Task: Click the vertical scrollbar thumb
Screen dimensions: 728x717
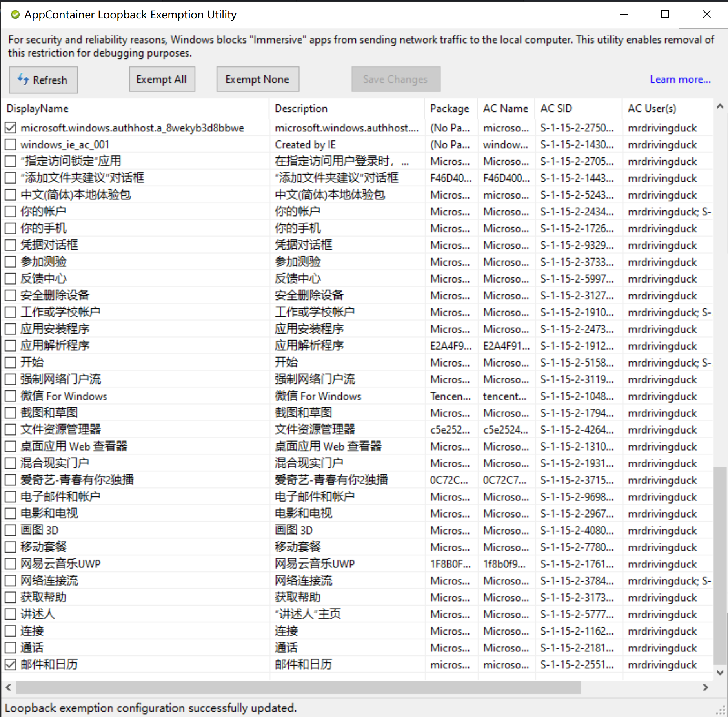Action: click(720, 565)
